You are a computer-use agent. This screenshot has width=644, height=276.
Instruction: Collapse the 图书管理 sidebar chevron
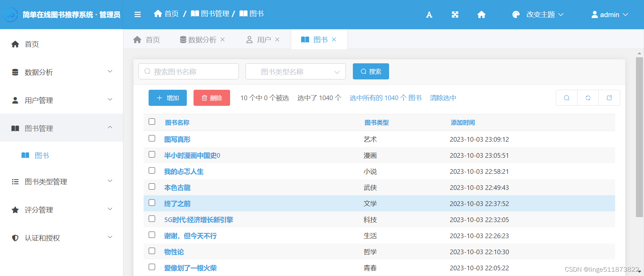110,127
